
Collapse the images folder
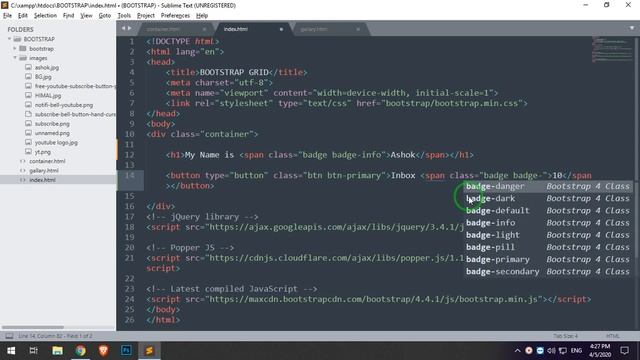[x=15, y=58]
